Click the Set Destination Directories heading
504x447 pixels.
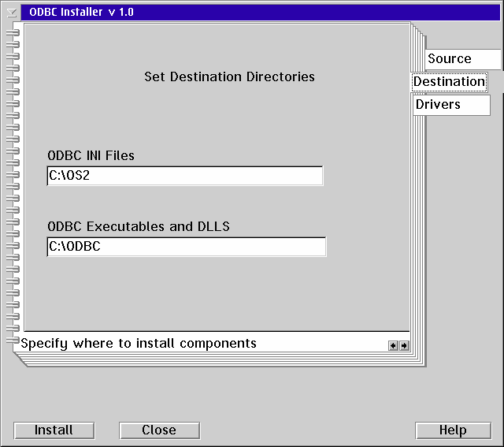[x=229, y=77]
